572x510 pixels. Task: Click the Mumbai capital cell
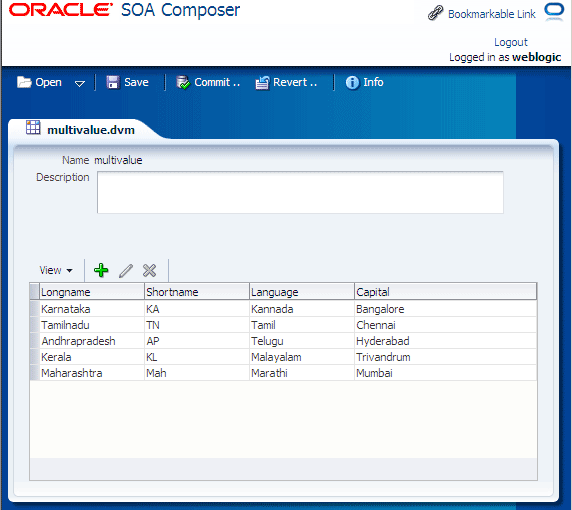coord(445,373)
